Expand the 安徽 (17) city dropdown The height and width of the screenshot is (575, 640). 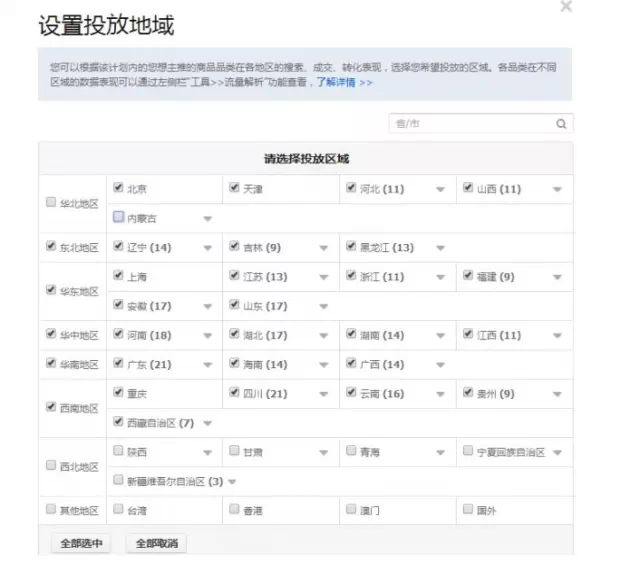[208, 306]
